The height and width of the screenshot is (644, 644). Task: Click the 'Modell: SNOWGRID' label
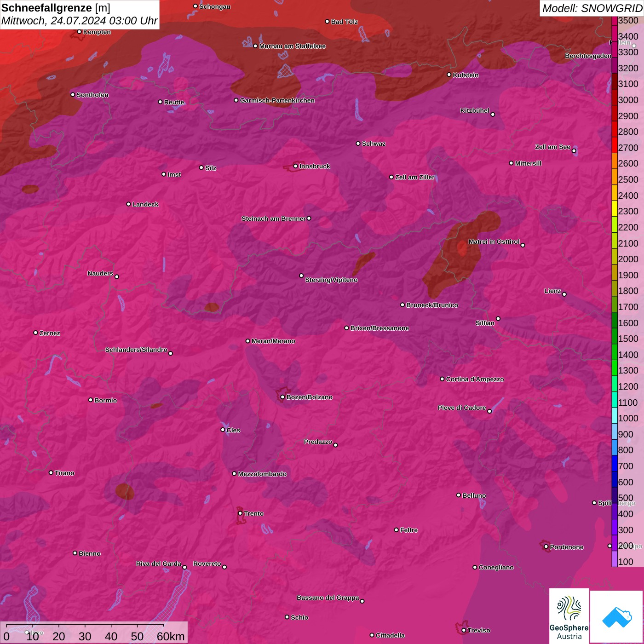(x=592, y=8)
